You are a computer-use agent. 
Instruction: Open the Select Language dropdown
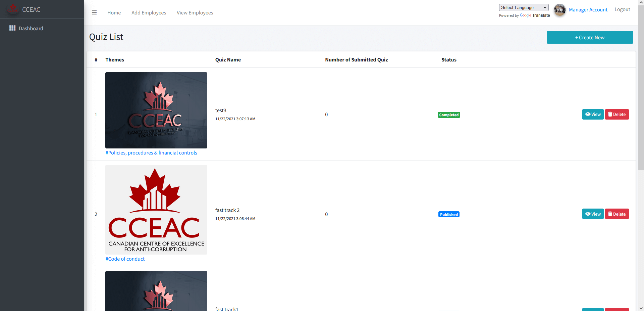(524, 7)
